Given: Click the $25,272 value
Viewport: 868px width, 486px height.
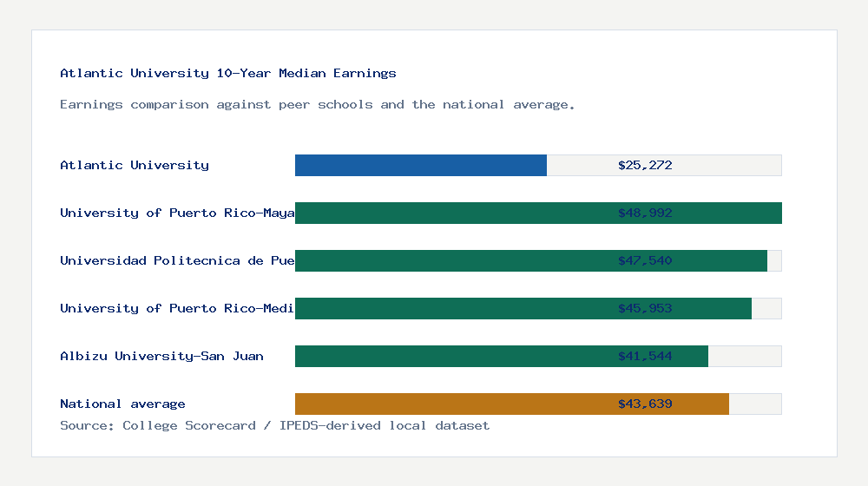Looking at the screenshot, I should pos(645,165).
